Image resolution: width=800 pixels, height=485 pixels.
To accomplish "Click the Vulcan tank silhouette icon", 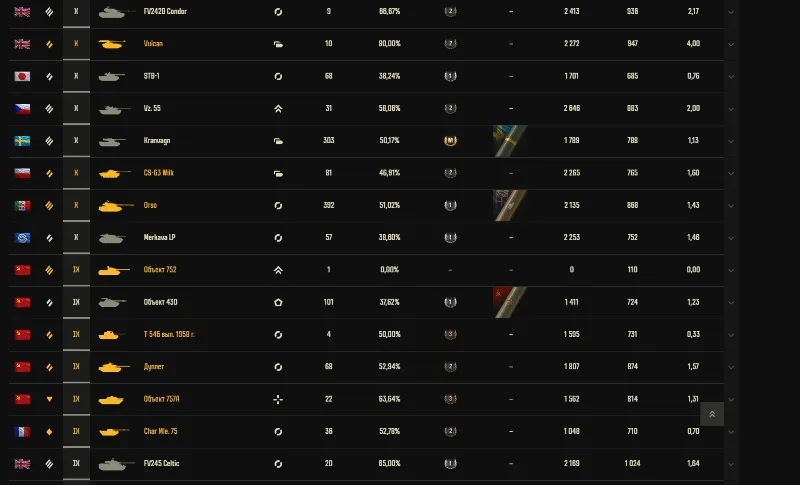I will pyautogui.click(x=112, y=44).
